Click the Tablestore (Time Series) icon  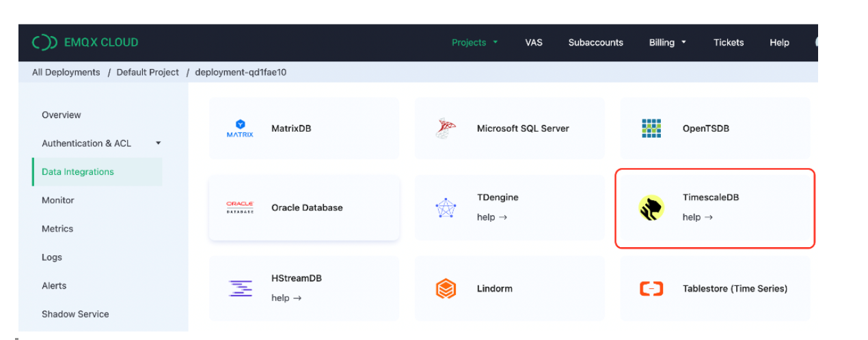tap(651, 289)
